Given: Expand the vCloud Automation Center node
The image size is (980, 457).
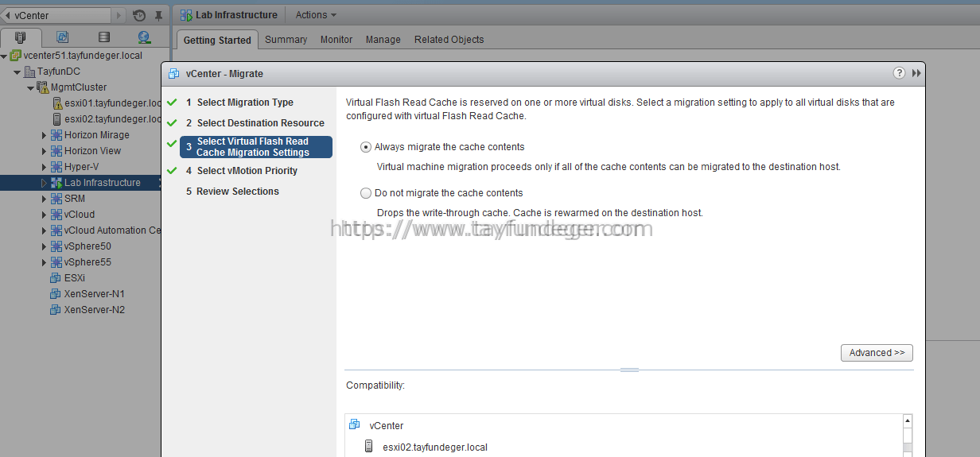Looking at the screenshot, I should 45,230.
